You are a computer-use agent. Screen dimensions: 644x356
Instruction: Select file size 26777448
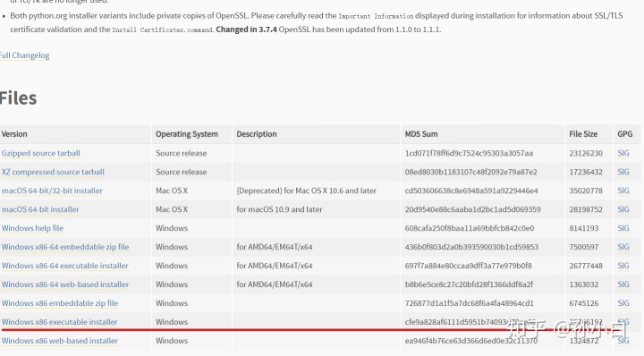[x=586, y=266]
